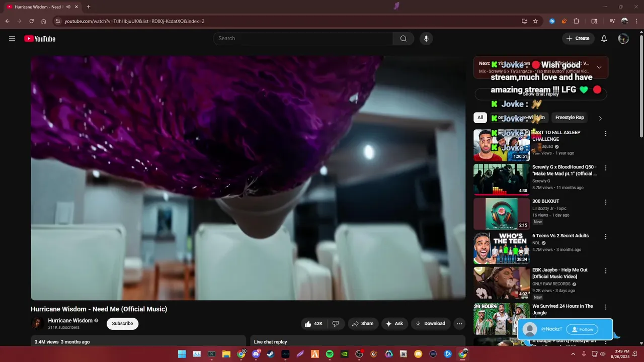Image resolution: width=644 pixels, height=362 pixels.
Task: Open options for EBK Jaaybo video
Action: coord(606,270)
